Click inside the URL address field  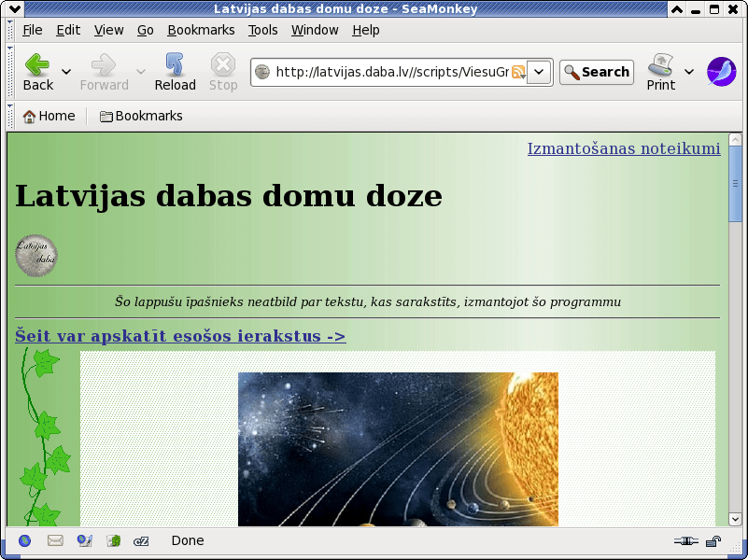coord(391,73)
